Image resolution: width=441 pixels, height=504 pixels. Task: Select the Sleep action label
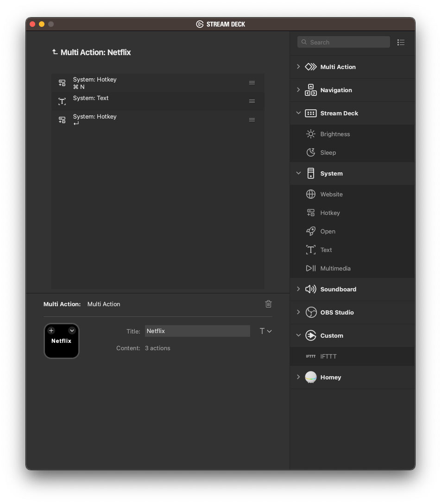(328, 153)
